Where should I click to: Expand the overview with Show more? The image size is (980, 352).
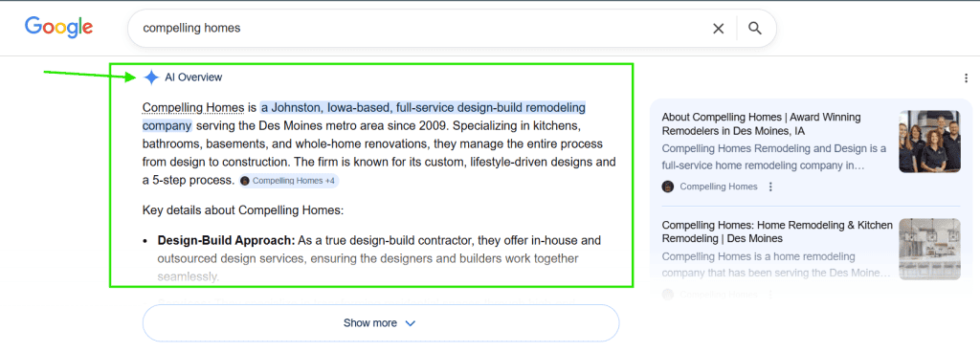(381, 323)
